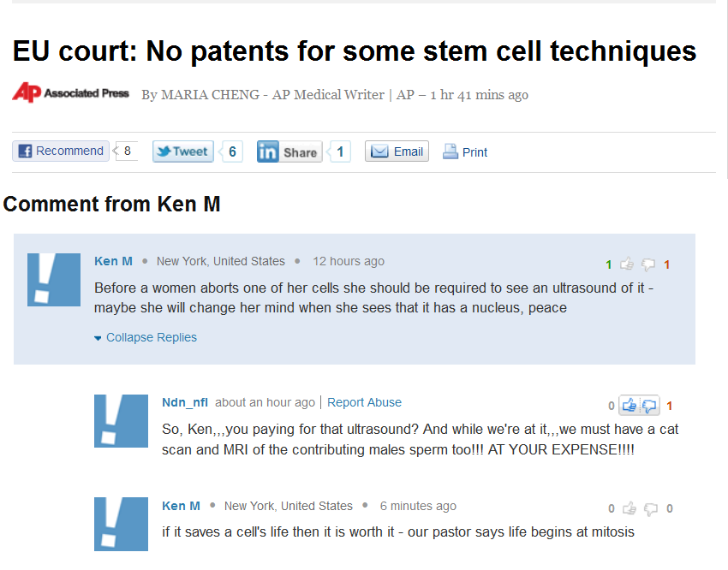Viewport: 728px width, 570px height.
Task: Click the thumbs-up icon beside Ndn_nfl's reply
Action: point(628,406)
